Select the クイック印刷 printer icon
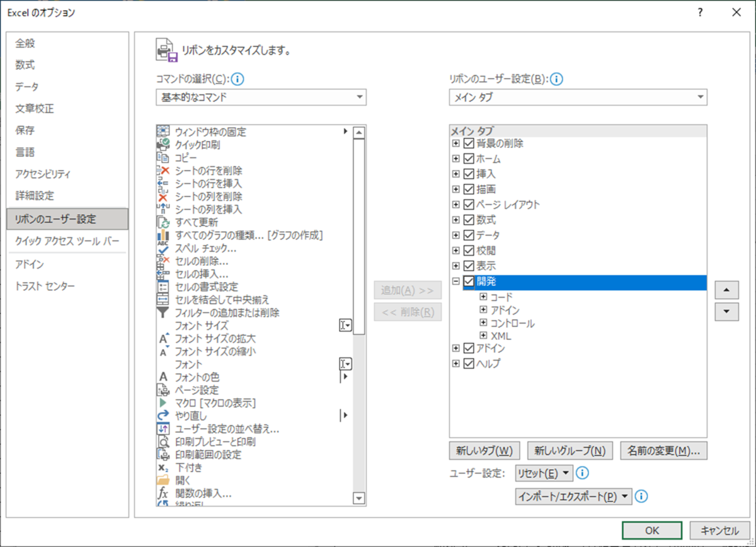756x547 pixels. click(163, 144)
